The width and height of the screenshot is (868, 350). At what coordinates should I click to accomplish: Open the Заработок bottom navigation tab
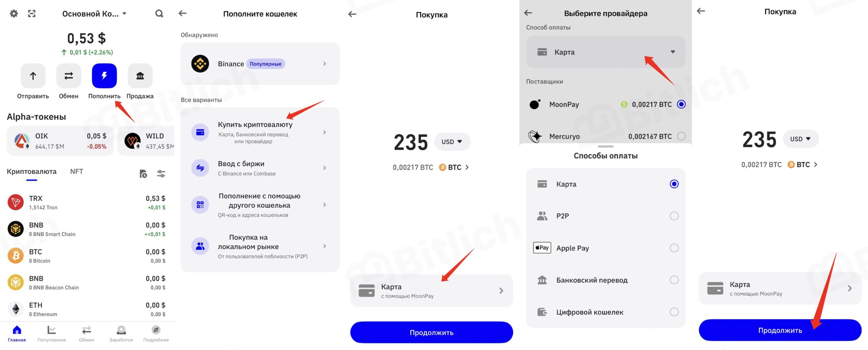121,334
